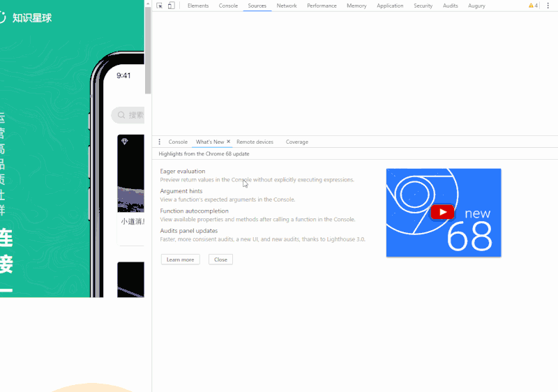
Task: Click the Argument hints heading
Action: tap(181, 191)
